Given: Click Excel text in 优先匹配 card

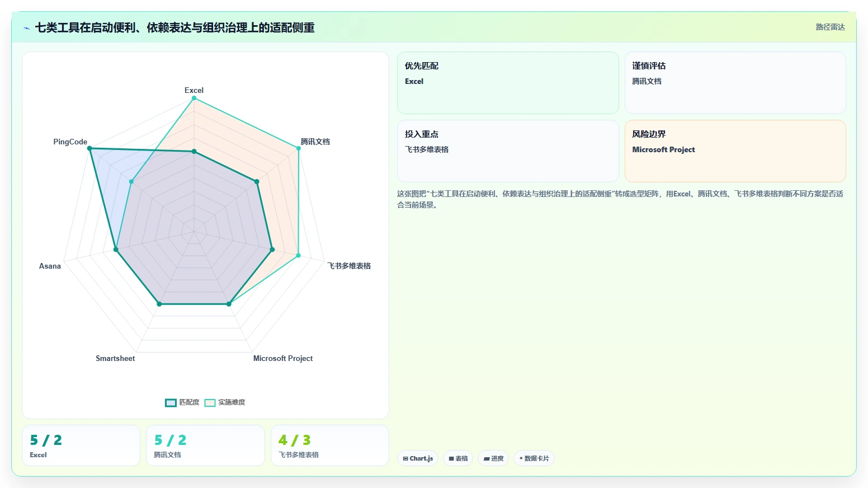Looking at the screenshot, I should [414, 81].
